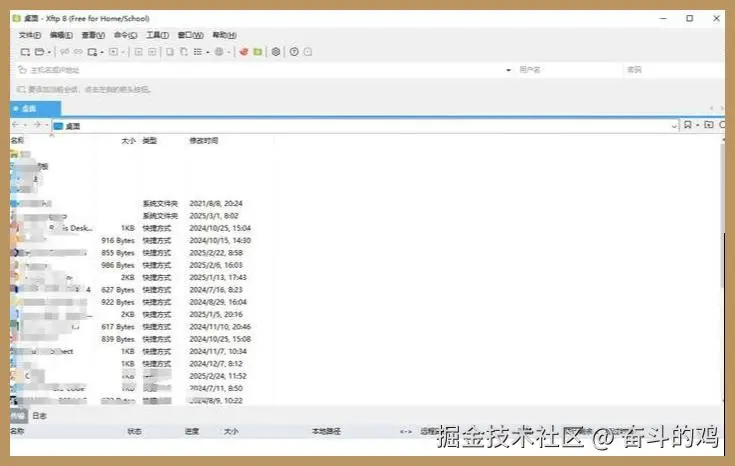Click the new folder icon beside bookmark
Screen dimensions: 735x466
pyautogui.click(x=709, y=125)
